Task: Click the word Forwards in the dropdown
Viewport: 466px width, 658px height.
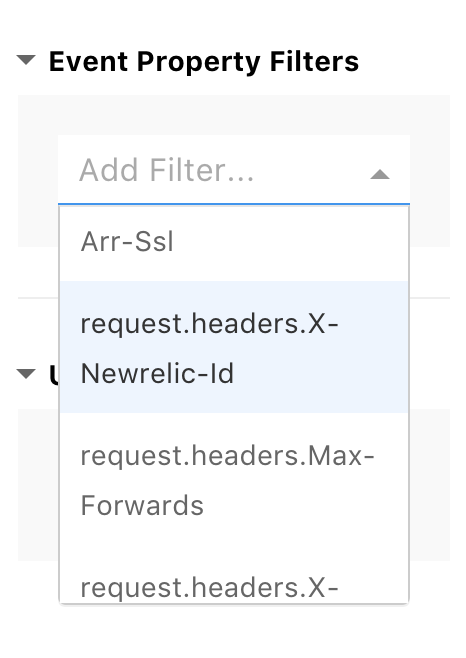Action: pyautogui.click(x=142, y=505)
